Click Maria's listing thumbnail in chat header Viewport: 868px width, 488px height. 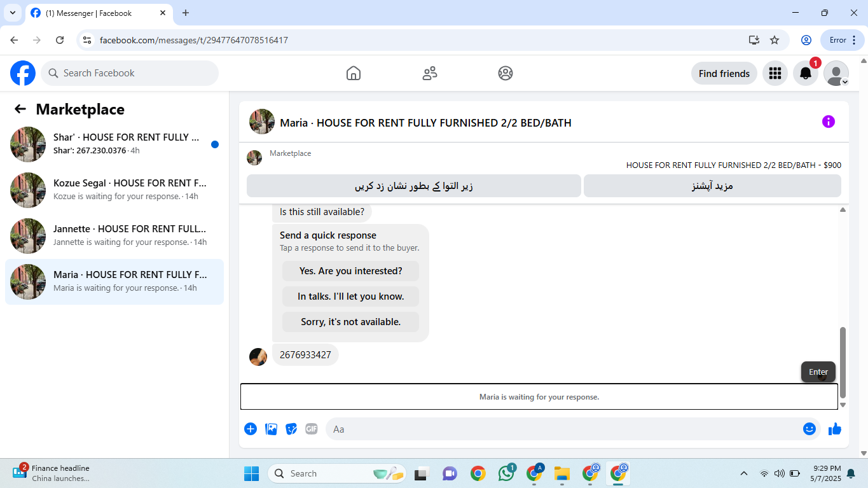point(262,122)
